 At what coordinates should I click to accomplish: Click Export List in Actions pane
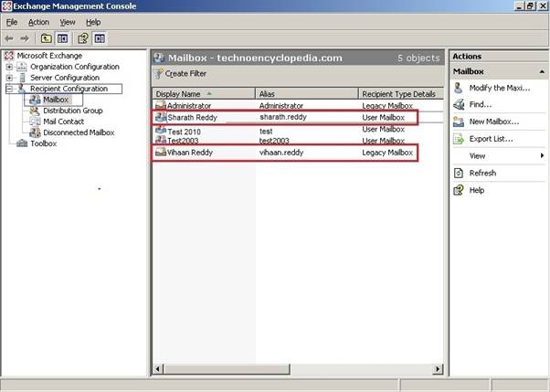pos(491,139)
